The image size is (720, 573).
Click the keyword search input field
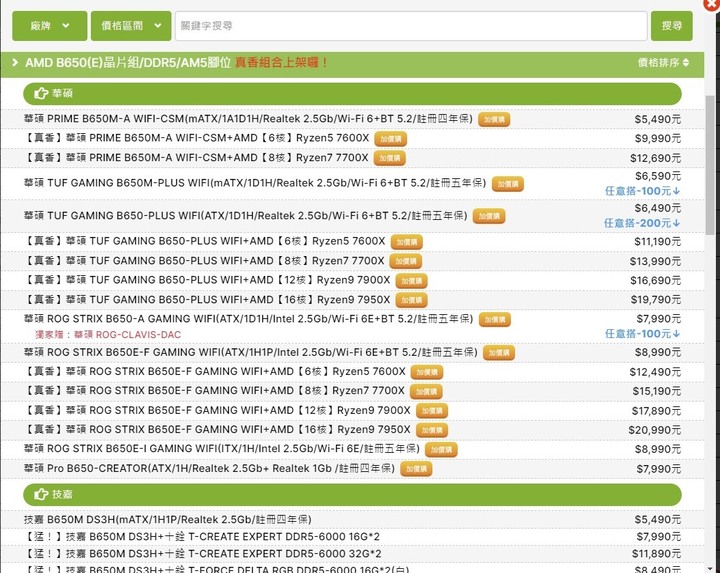pyautogui.click(x=411, y=26)
